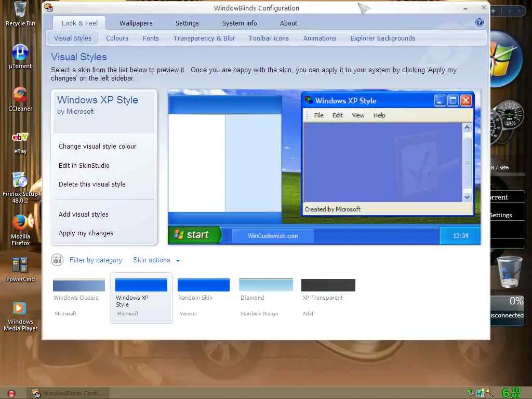Click Edit in SkinStudio

84,166
